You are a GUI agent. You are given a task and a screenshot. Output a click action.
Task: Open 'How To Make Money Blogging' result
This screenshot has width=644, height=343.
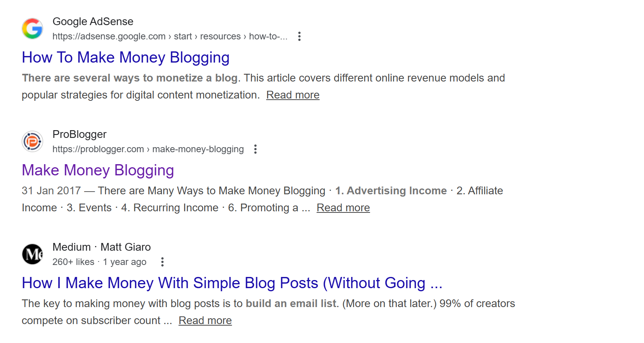tap(126, 58)
